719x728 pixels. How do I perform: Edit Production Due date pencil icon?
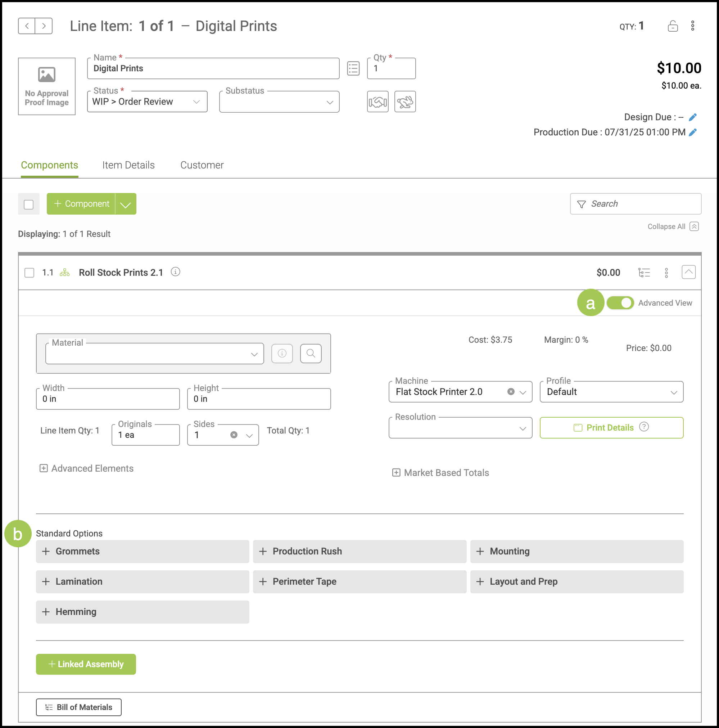(692, 132)
